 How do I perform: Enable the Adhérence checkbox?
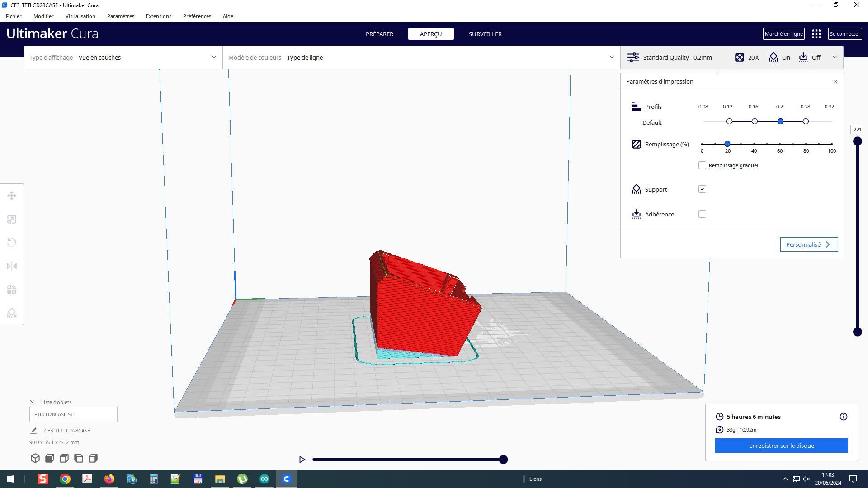(702, 214)
